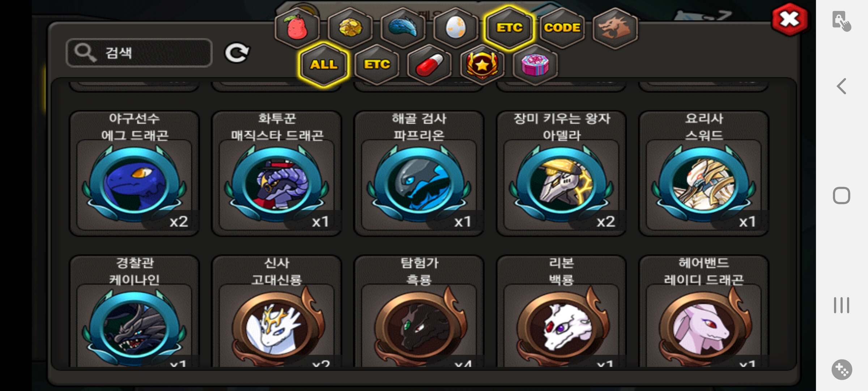Select the gold star medal sub-filter
868x391 pixels.
[482, 65]
